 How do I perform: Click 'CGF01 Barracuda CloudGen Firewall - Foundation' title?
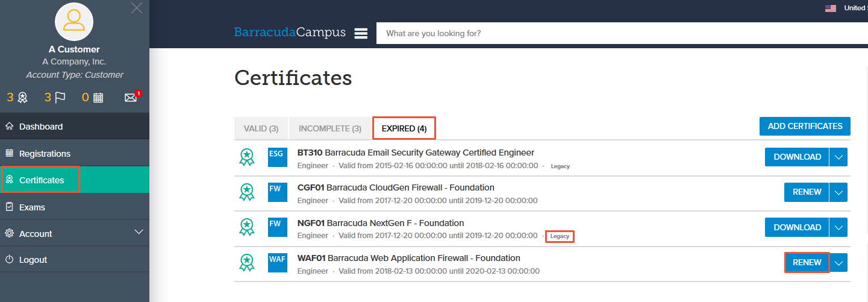tap(396, 187)
